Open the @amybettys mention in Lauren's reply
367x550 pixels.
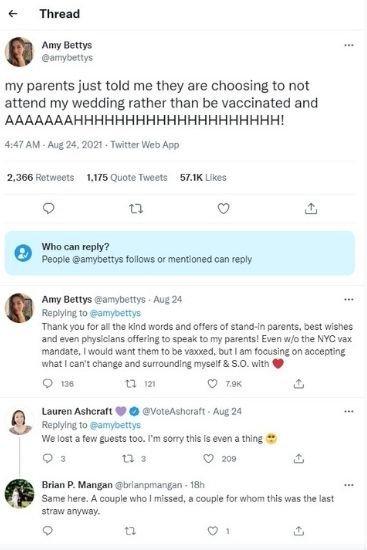pyautogui.click(x=115, y=425)
